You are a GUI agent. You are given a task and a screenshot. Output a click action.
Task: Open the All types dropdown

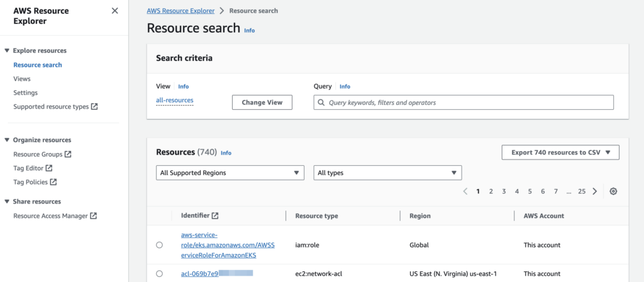387,173
